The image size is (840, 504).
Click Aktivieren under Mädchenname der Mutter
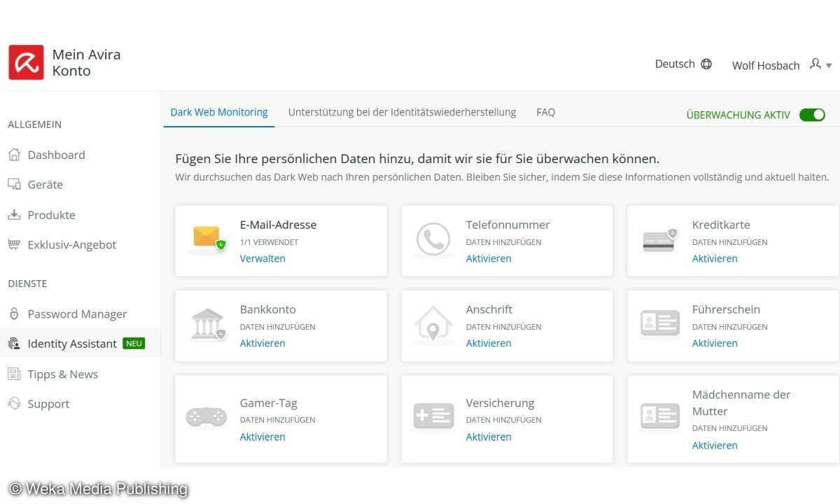715,445
